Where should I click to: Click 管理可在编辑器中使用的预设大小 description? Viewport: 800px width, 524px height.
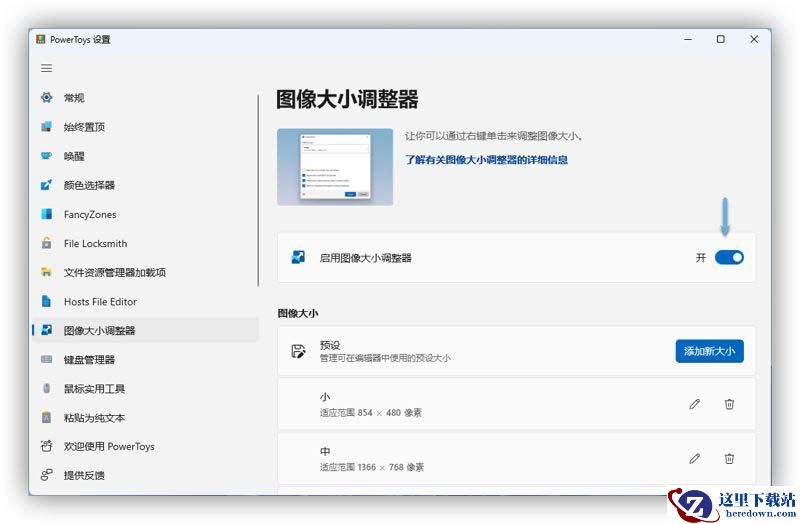coord(385,358)
